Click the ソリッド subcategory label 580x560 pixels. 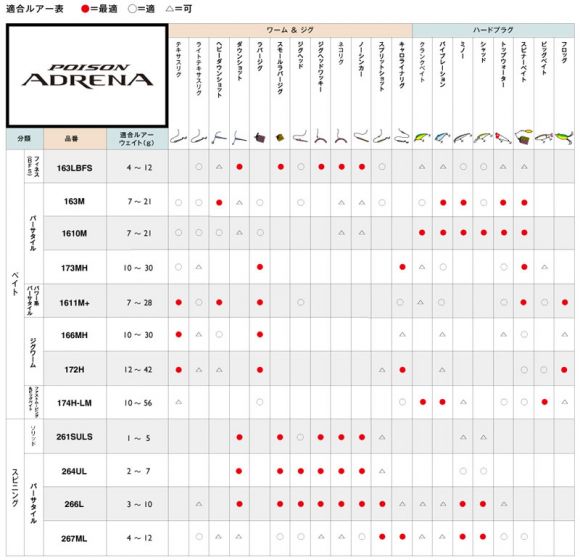[x=33, y=436]
